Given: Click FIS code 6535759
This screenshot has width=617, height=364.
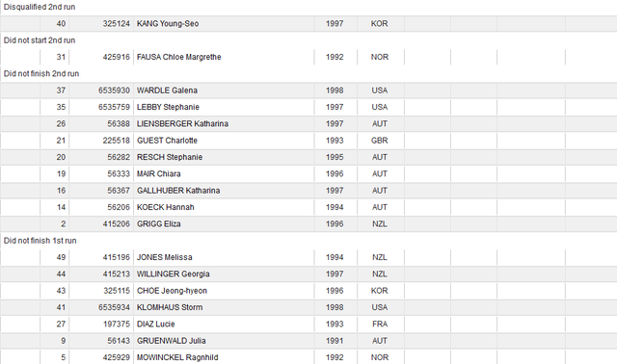Looking at the screenshot, I should (x=114, y=107).
